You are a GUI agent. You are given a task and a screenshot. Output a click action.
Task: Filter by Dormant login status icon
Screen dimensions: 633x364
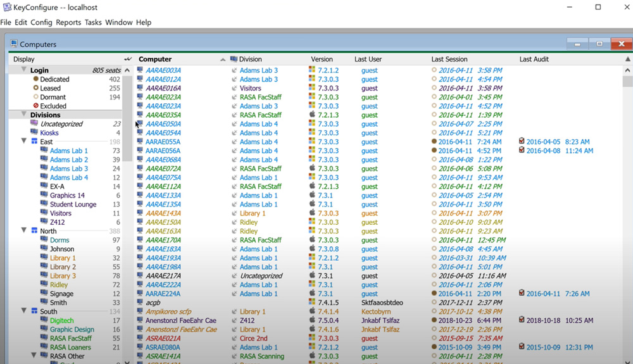36,97
